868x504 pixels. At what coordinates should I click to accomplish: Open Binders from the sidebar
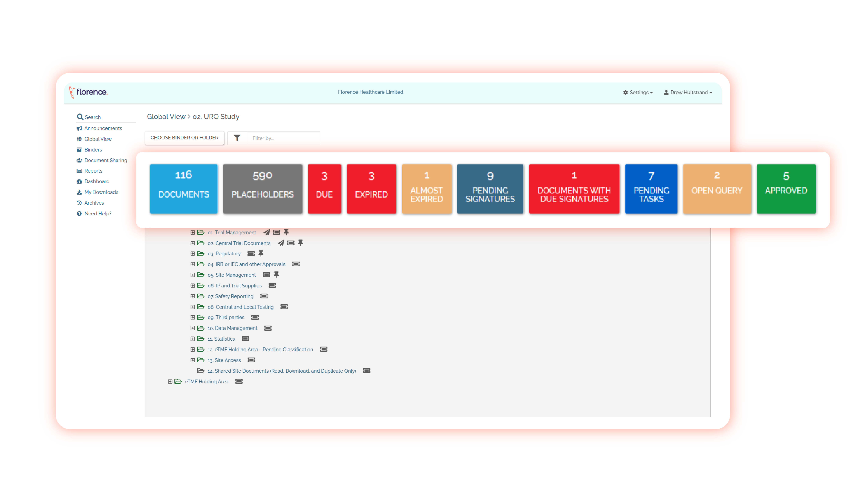click(89, 150)
